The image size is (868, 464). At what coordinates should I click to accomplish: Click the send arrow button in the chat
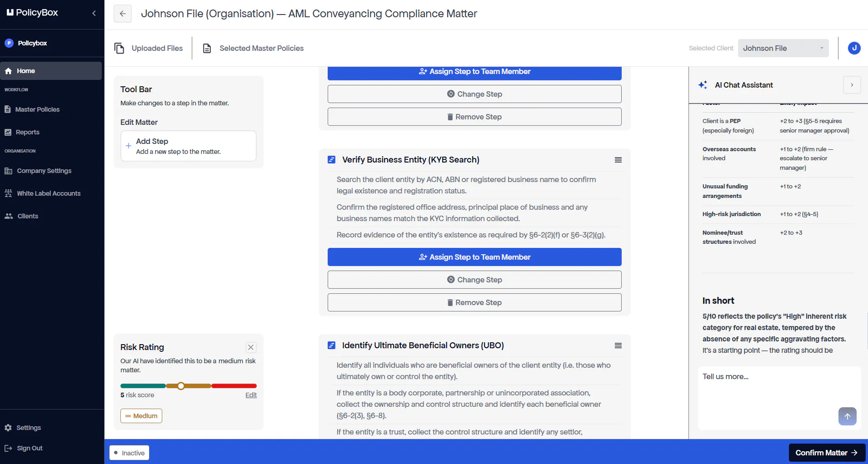(x=847, y=416)
